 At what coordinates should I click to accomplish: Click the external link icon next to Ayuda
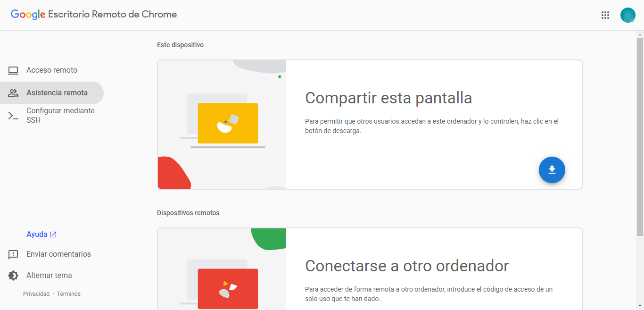click(53, 235)
